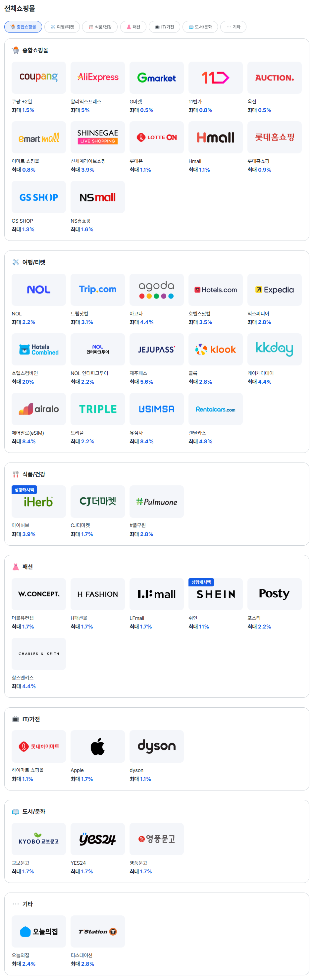Image resolution: width=314 pixels, height=980 pixels.
Task: Switch to the 패션 category tab
Action: [133, 27]
